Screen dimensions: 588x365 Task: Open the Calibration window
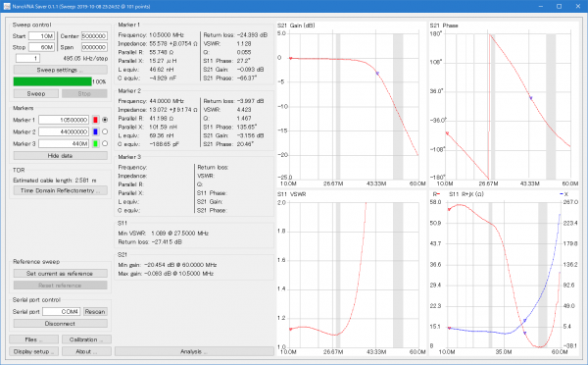pos(86,339)
